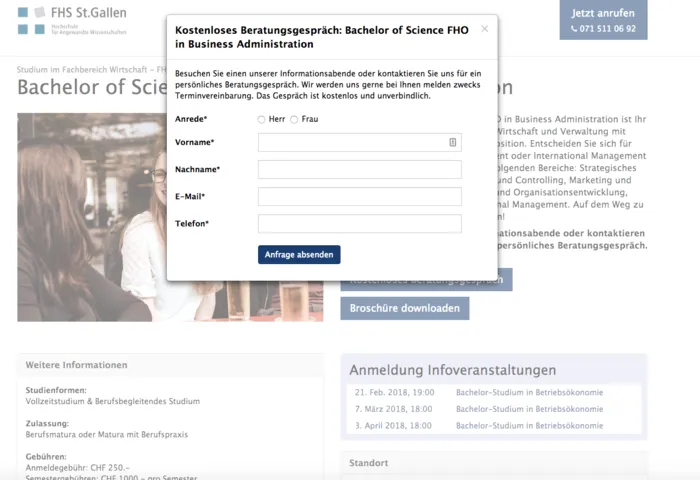
Task: Click the Weitere Informationen panel header
Action: tap(171, 365)
